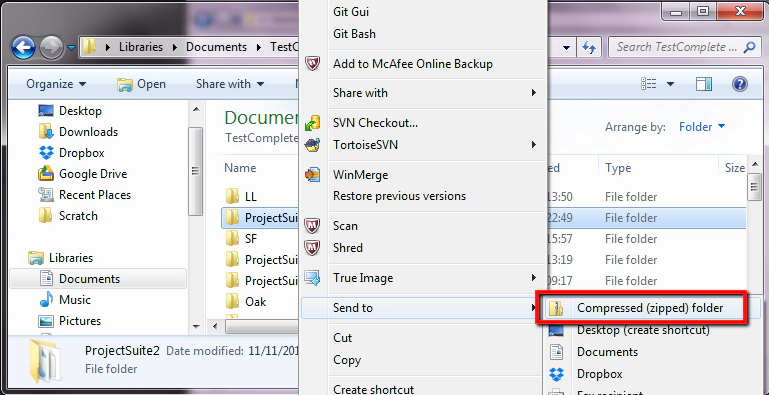
Task: Select Compressed (zipped) folder
Action: point(650,308)
